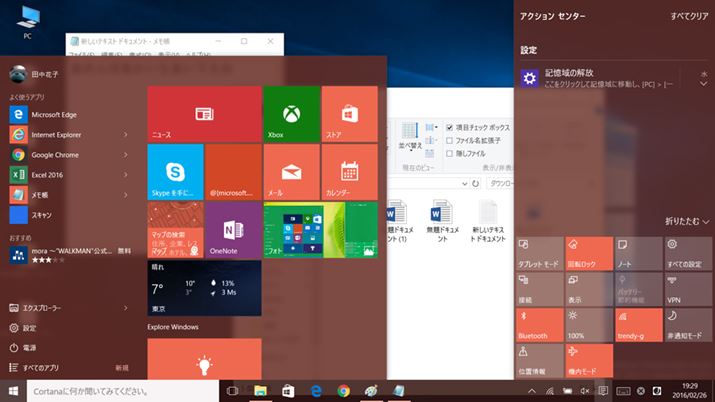
Task: Uncheck the 項目チェック ボックス checkbox
Action: (x=450, y=128)
